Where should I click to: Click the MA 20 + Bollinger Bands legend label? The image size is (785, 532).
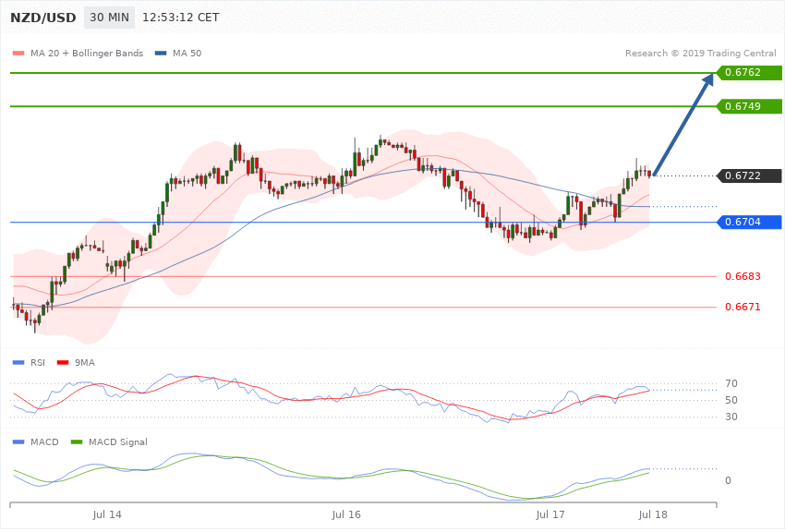point(87,53)
